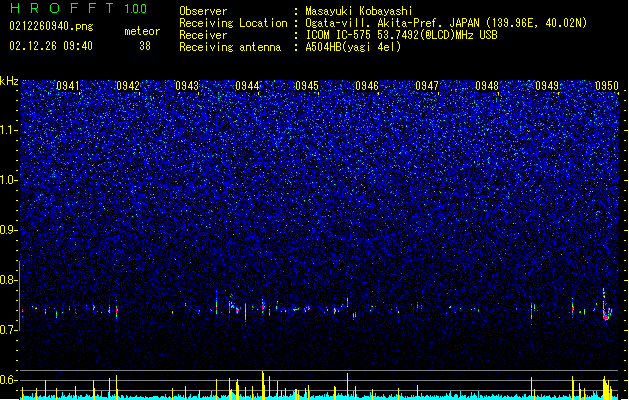Click the 0946 time marker

click(x=367, y=86)
